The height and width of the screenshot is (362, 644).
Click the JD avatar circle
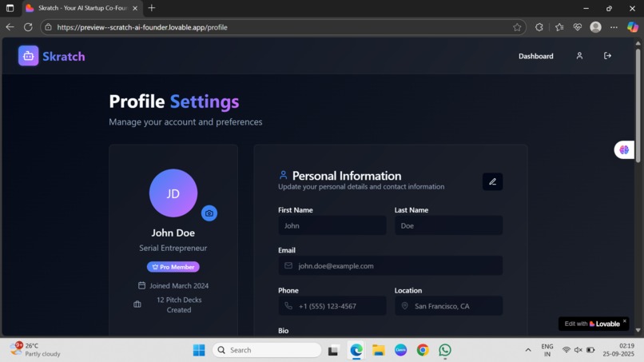(x=173, y=193)
